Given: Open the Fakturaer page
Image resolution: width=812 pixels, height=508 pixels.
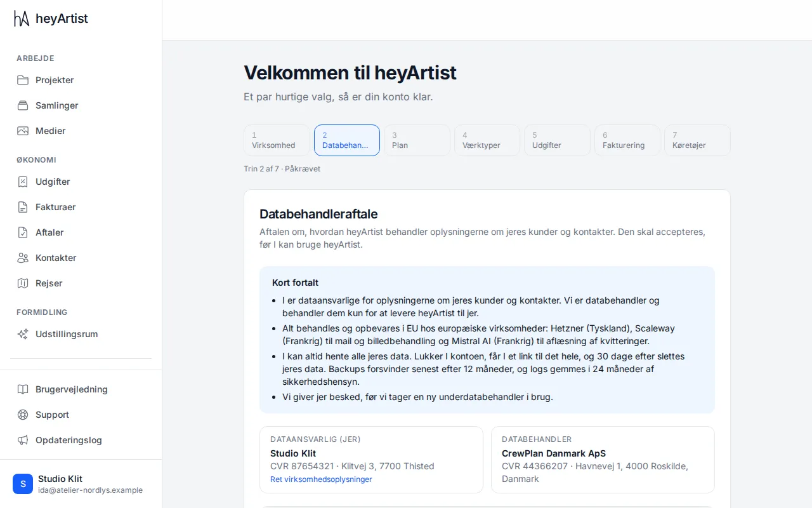Looking at the screenshot, I should pos(81,207).
